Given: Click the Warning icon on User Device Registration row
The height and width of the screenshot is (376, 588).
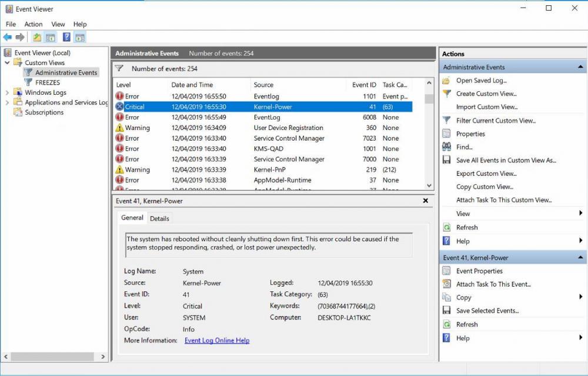Looking at the screenshot, I should [119, 128].
